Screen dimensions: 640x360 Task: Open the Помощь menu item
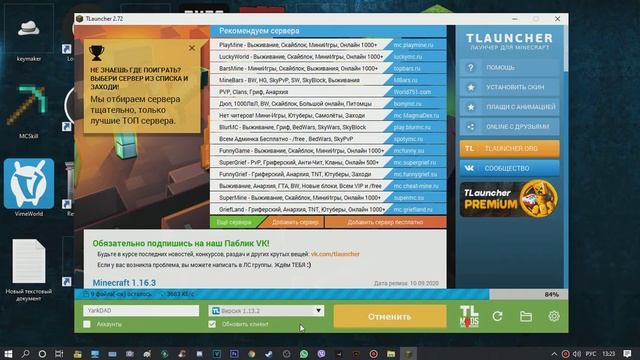click(x=509, y=68)
